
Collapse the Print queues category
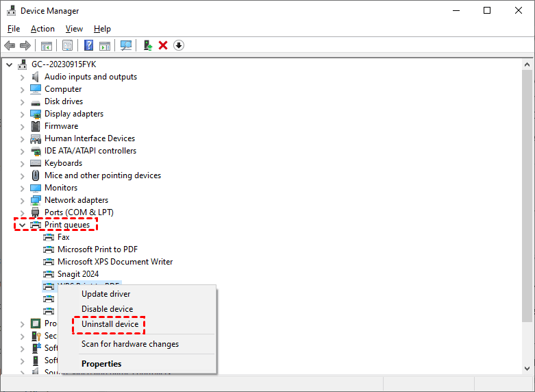point(22,225)
